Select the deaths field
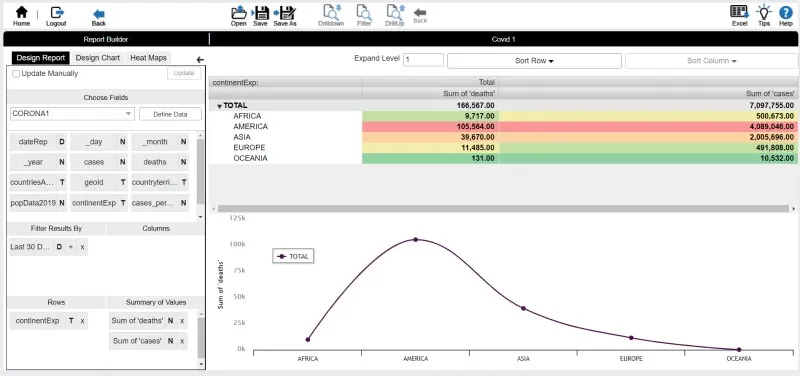This screenshot has width=800, height=376. point(160,162)
